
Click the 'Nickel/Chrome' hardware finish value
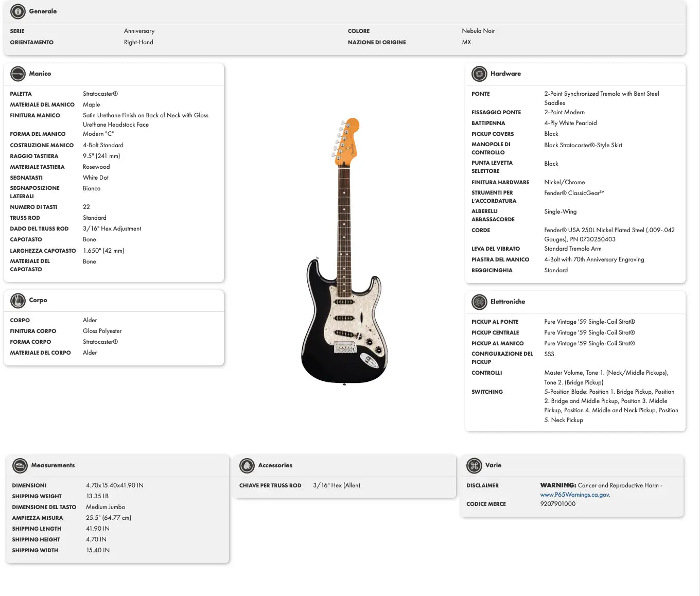(565, 182)
